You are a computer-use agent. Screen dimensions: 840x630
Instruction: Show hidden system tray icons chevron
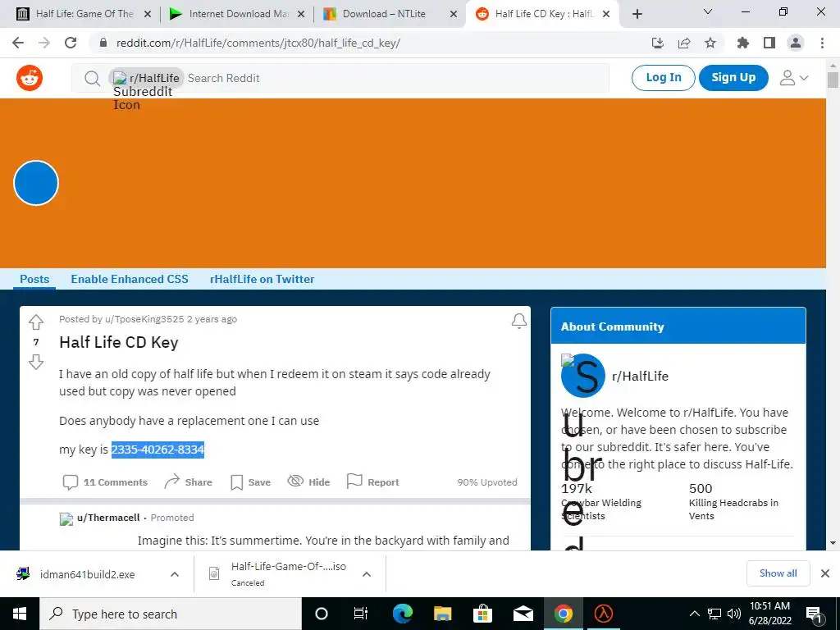coord(694,614)
